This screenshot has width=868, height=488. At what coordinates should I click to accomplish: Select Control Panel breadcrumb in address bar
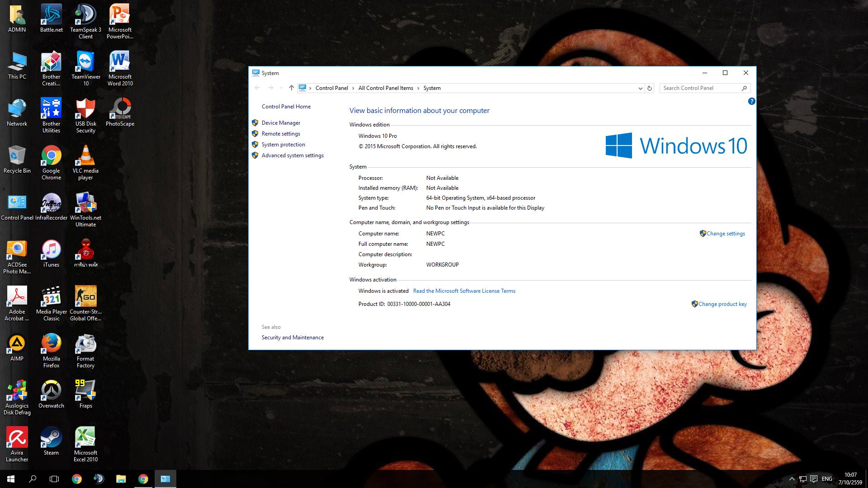(331, 88)
